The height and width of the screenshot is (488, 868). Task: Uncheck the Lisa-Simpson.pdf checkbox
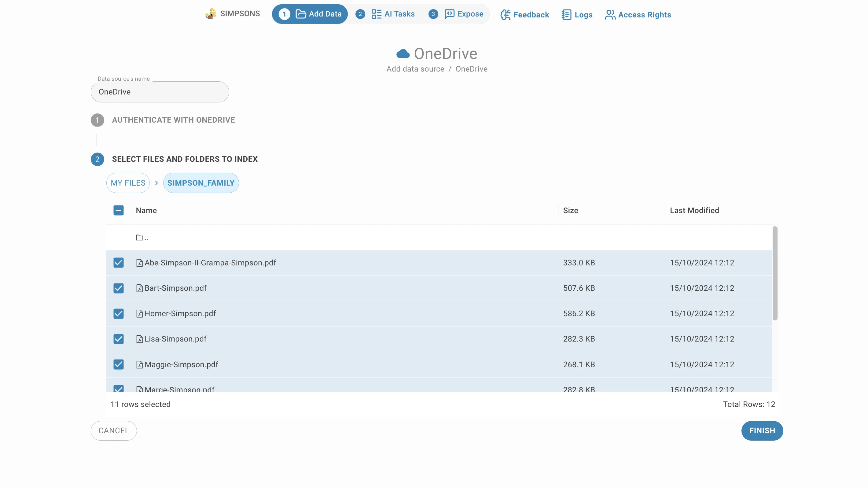[119, 339]
